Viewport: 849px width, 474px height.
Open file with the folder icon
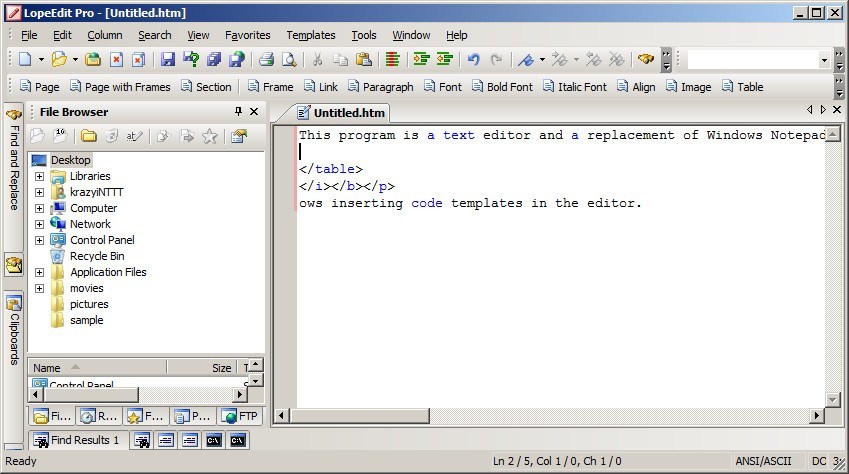(x=59, y=59)
